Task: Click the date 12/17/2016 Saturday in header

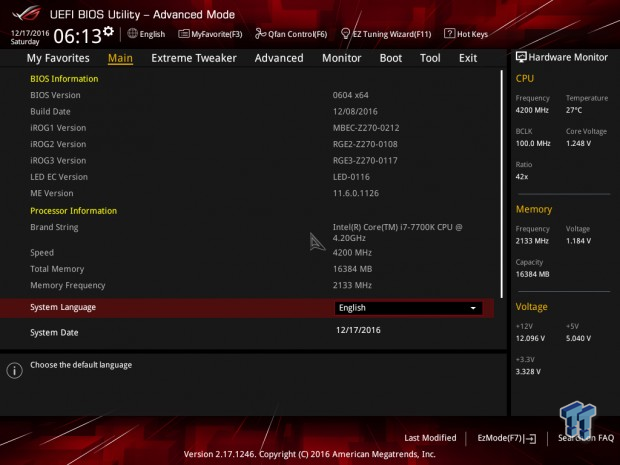Action: (30, 37)
